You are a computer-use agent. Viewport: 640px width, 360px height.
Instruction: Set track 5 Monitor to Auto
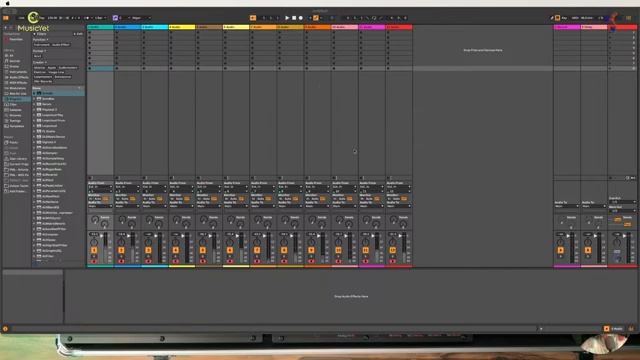(207, 199)
